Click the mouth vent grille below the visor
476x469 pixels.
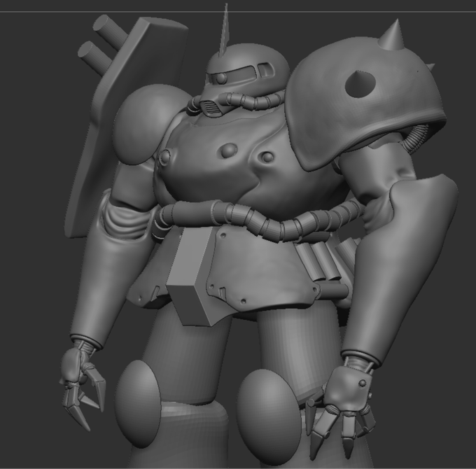pyautogui.click(x=210, y=107)
